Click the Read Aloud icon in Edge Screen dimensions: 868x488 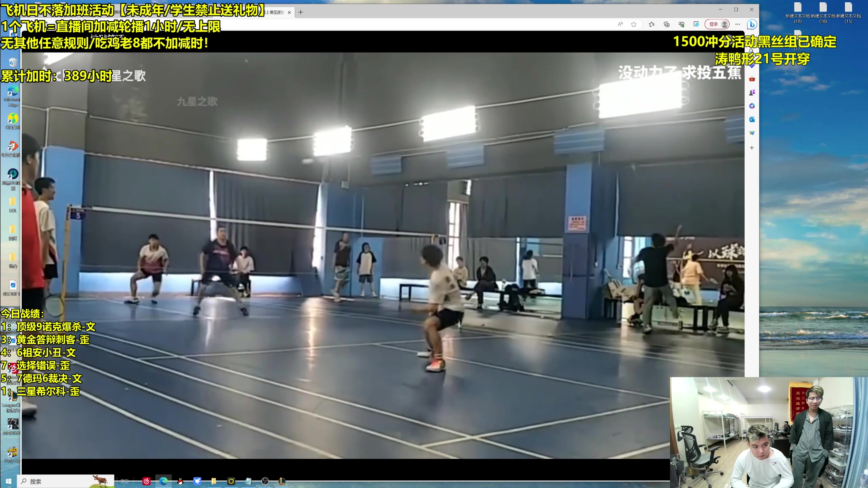pyautogui.click(x=620, y=24)
